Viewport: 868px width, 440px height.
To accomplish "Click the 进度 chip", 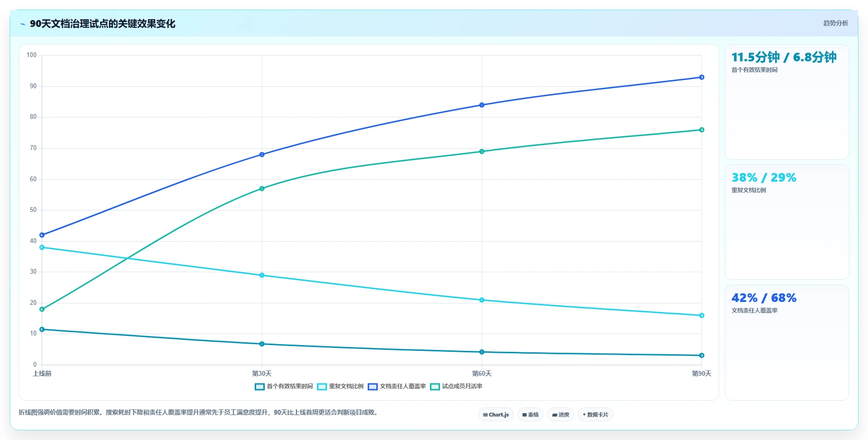I will tap(561, 415).
